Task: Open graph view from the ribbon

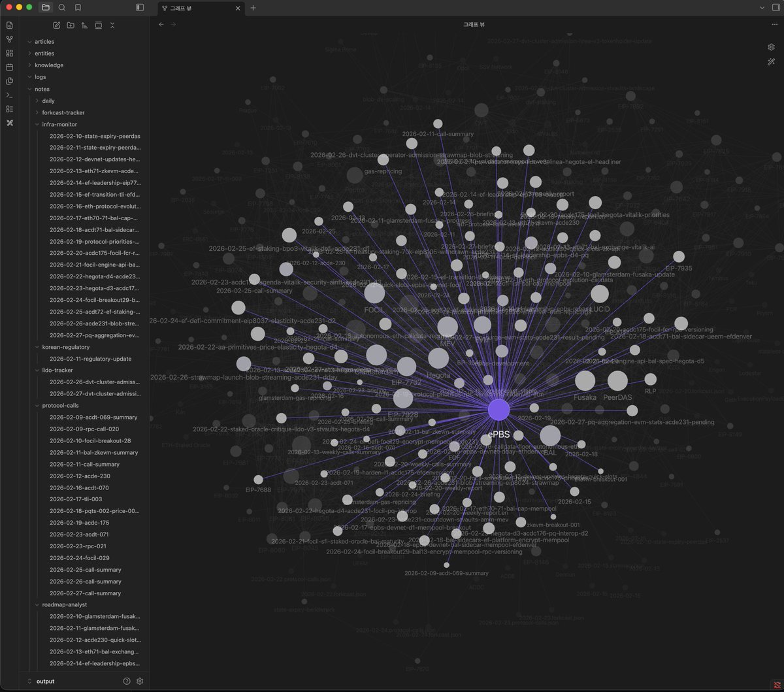Action: [x=9, y=39]
